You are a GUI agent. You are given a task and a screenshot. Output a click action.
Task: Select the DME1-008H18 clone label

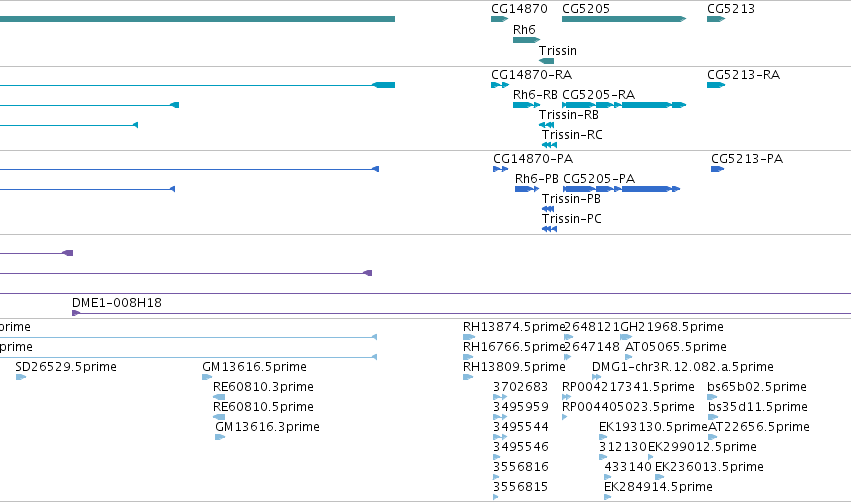point(117,303)
